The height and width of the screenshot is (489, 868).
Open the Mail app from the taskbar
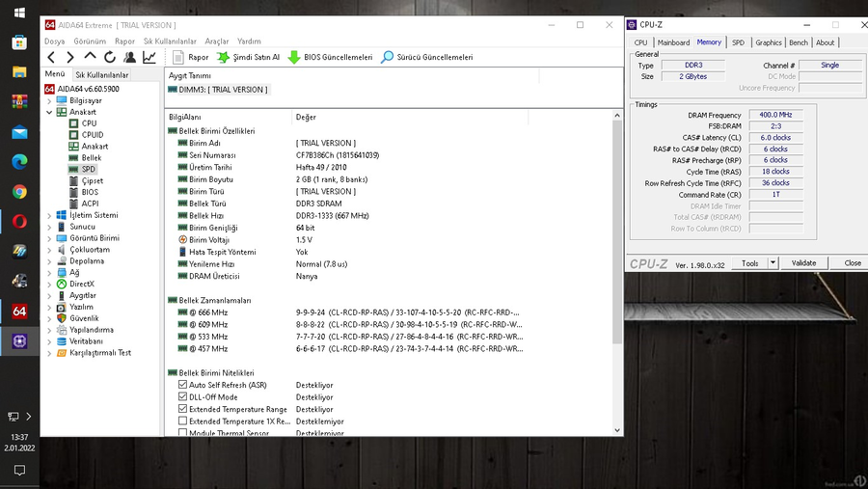[19, 132]
